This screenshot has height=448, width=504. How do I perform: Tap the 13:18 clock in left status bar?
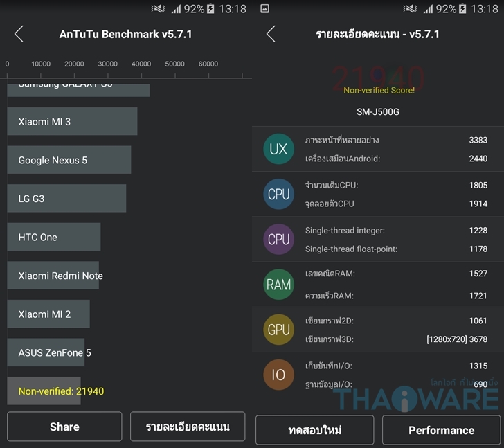[x=233, y=9]
